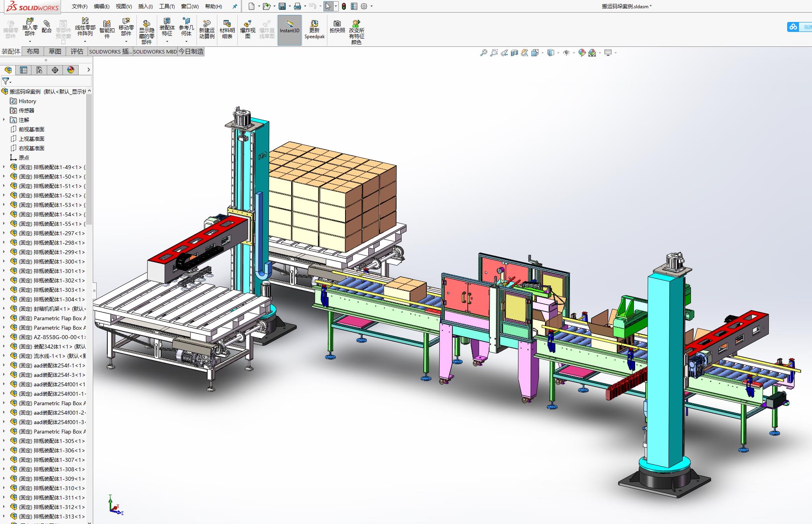Toggle the pin icon beside Help menu

[235, 6]
